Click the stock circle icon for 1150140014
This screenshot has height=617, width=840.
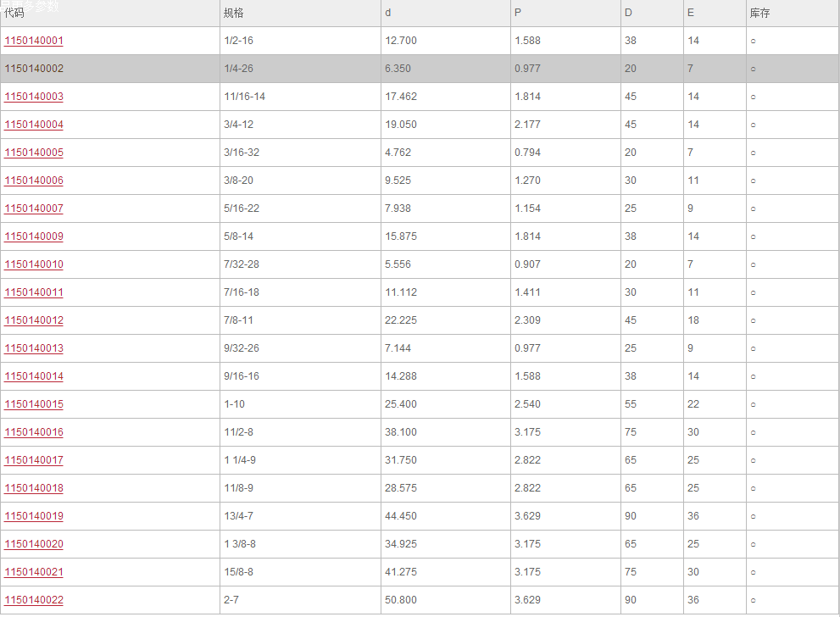pos(754,376)
